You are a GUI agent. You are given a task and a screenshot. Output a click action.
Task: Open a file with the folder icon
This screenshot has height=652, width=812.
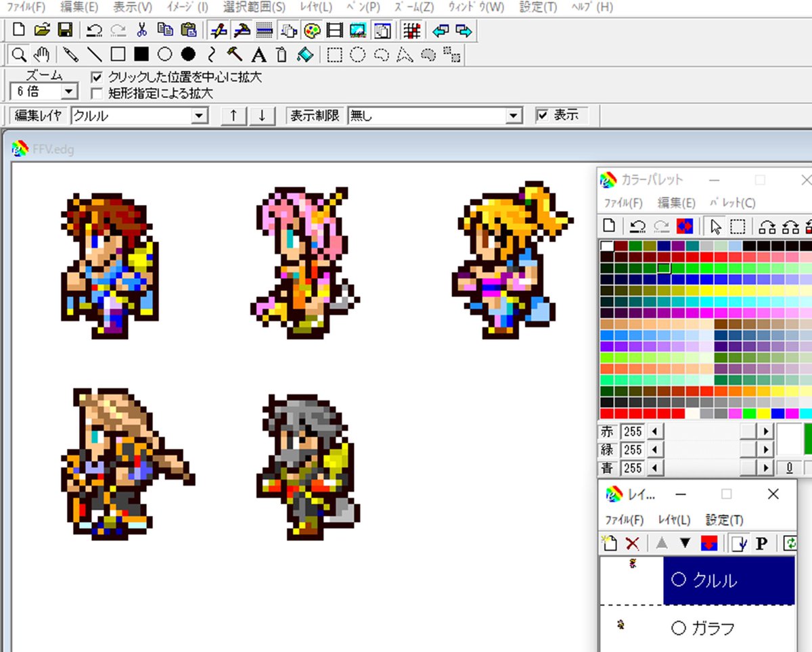42,30
